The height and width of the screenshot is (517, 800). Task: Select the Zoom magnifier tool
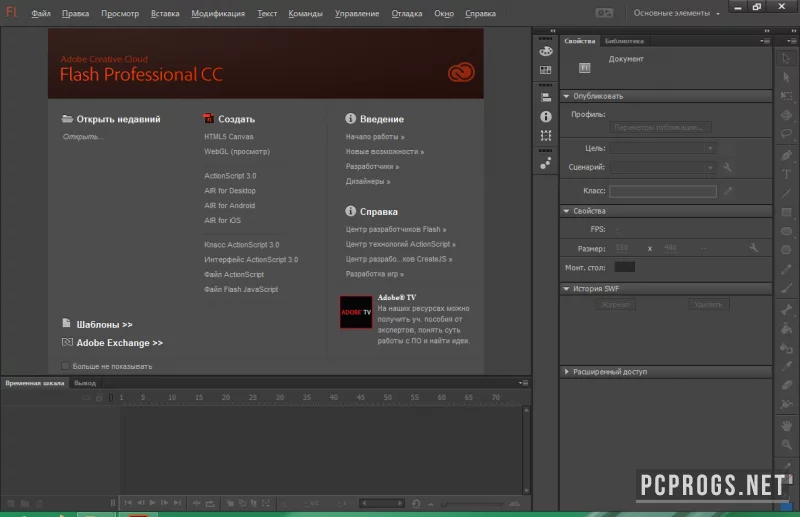pos(786,445)
